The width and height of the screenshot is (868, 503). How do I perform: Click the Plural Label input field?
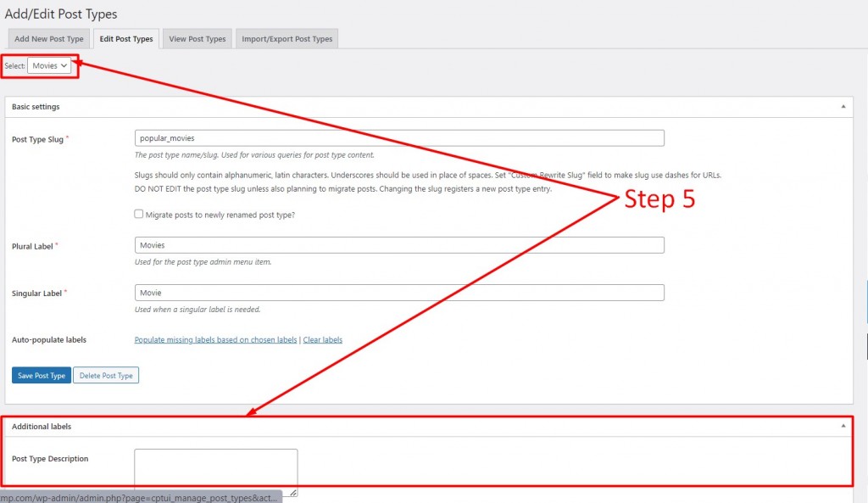(x=399, y=245)
